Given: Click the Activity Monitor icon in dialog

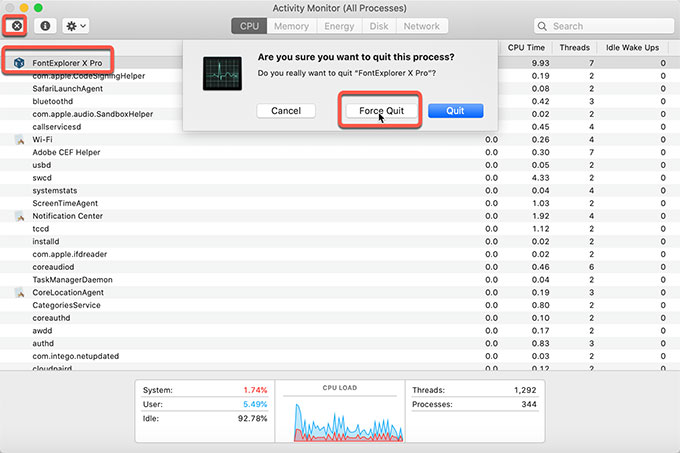Looking at the screenshot, I should click(x=222, y=73).
